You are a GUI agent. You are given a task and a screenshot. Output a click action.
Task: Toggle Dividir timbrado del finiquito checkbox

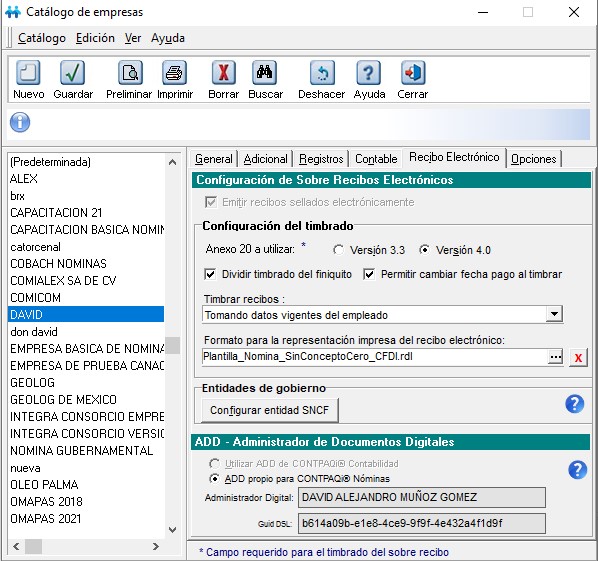[210, 274]
